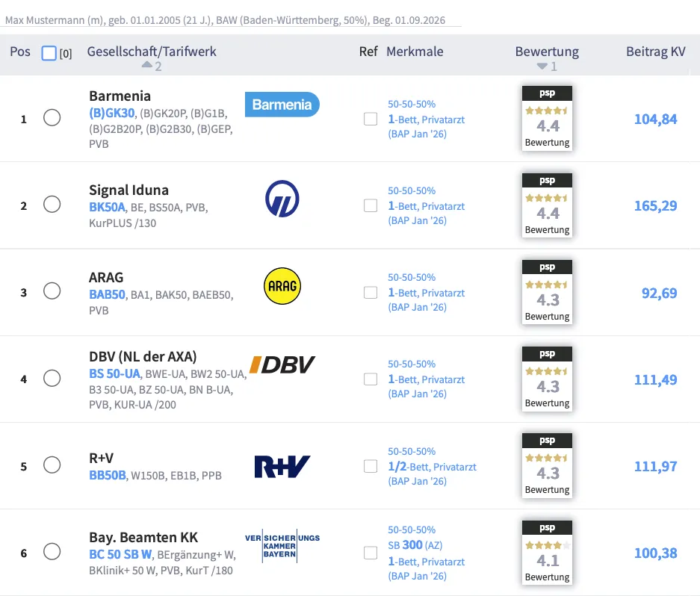This screenshot has width=700, height=596.
Task: Select the radio button for ARAG
Action: click(52, 291)
